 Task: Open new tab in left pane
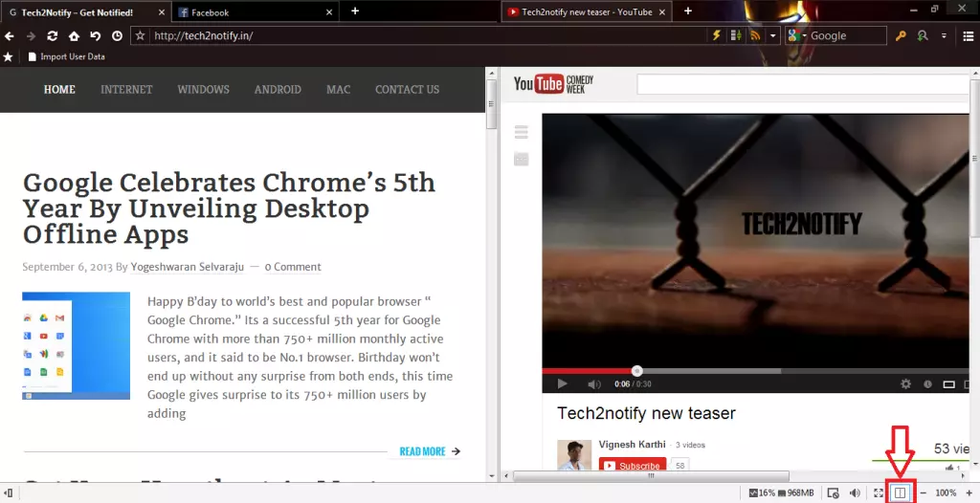click(355, 11)
